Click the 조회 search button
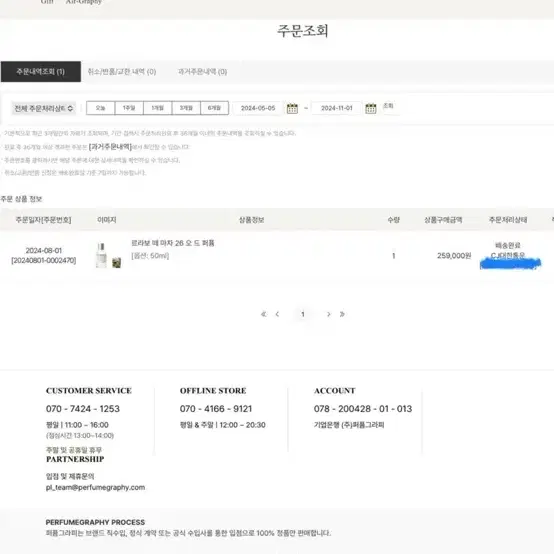Screen dimensions: 554x554 (388, 106)
